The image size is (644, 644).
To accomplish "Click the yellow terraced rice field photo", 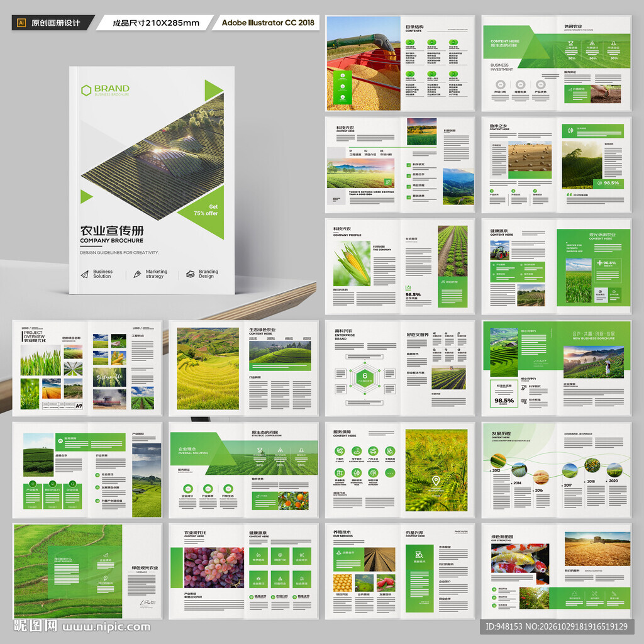I will [x=208, y=369].
